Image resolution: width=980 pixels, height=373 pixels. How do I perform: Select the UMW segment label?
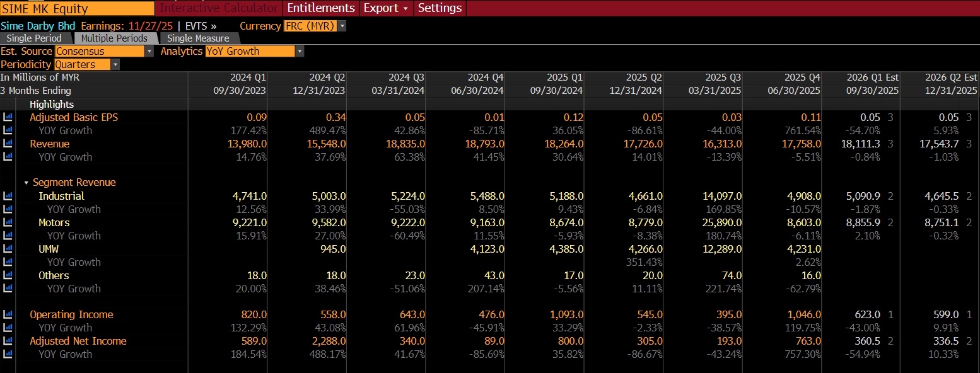49,249
